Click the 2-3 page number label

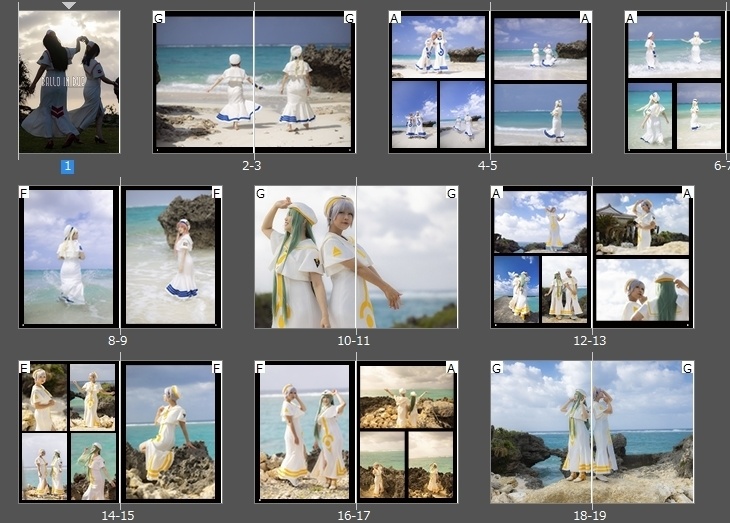tap(251, 166)
